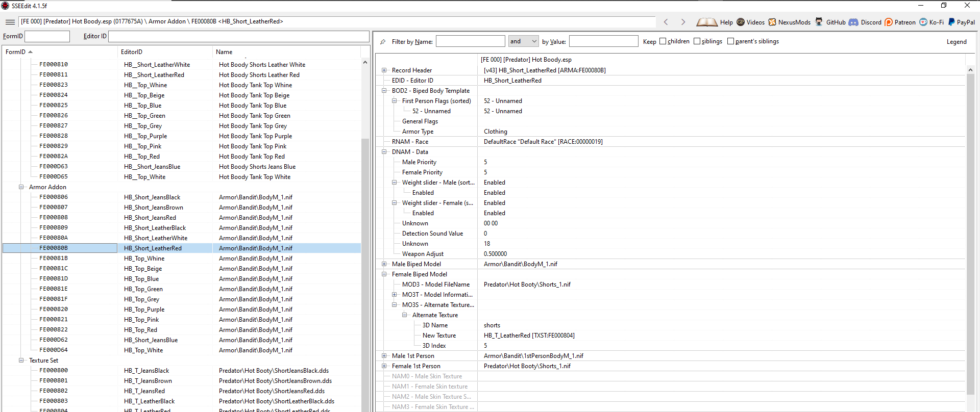
Task: Open the Help book icon
Action: tap(707, 22)
